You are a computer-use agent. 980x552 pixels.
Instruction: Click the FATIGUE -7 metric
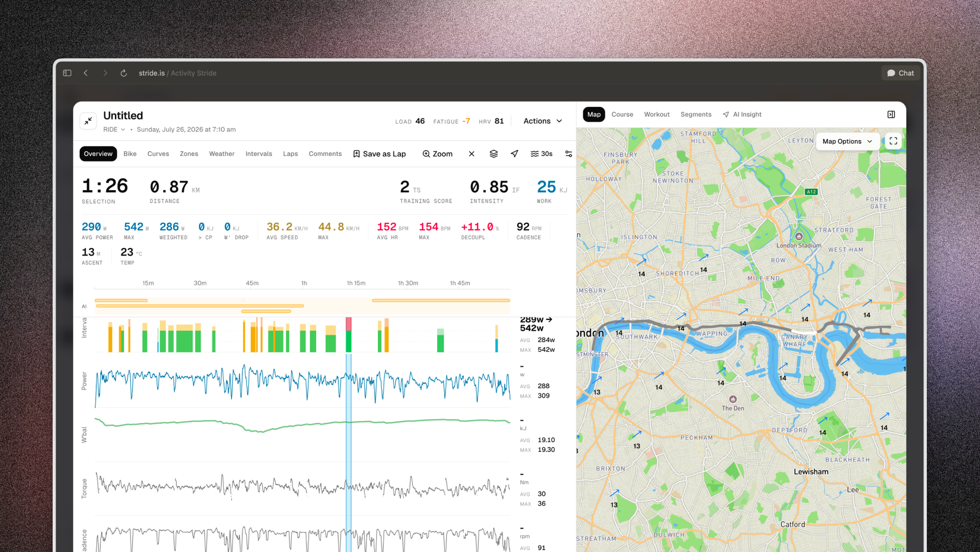tap(451, 121)
